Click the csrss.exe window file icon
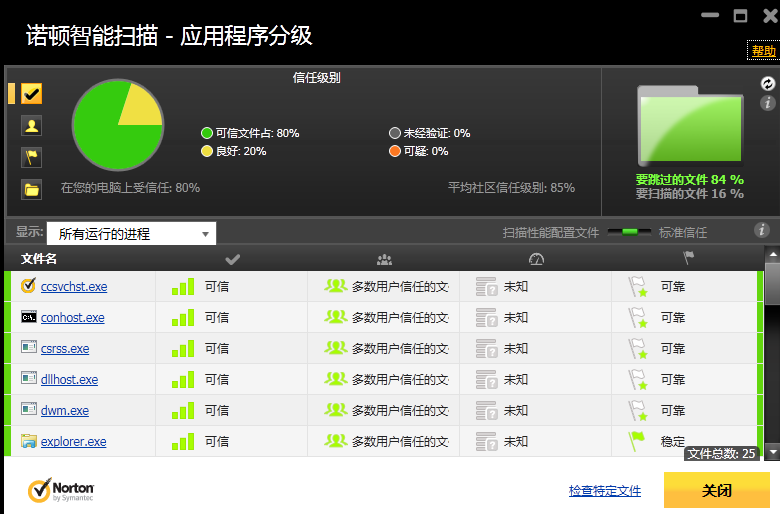Screen dimensions: 780x514 (x=28, y=347)
